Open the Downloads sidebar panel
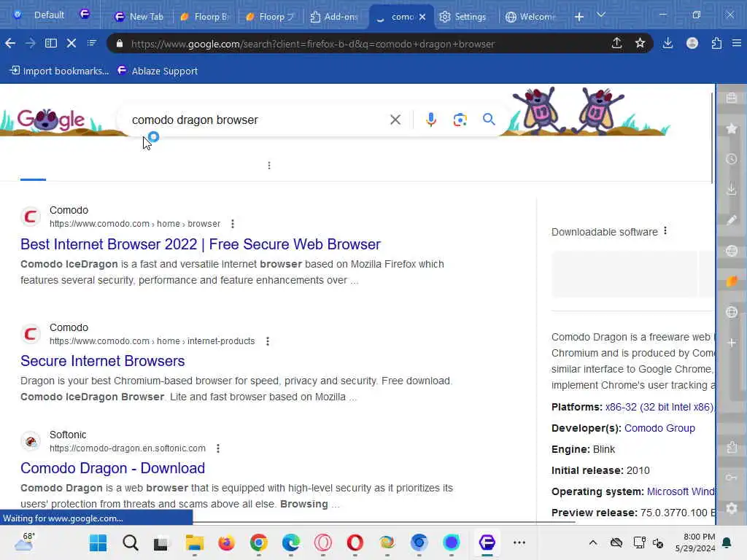 pyautogui.click(x=732, y=190)
